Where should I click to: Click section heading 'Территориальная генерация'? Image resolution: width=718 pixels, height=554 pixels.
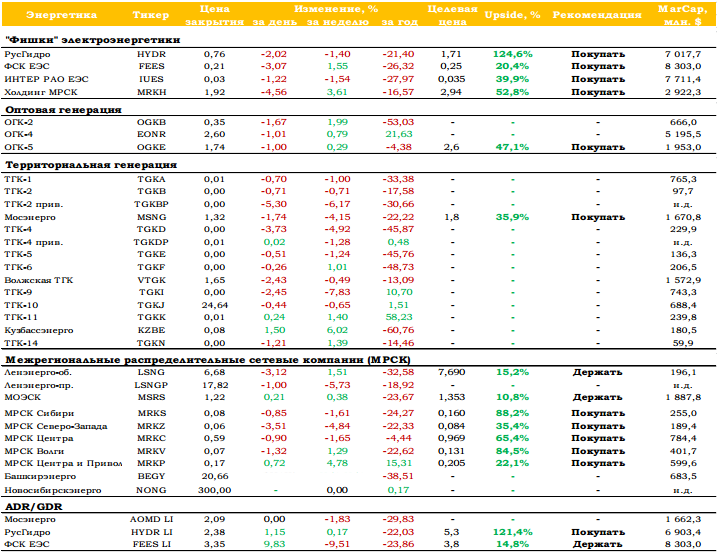(91, 165)
